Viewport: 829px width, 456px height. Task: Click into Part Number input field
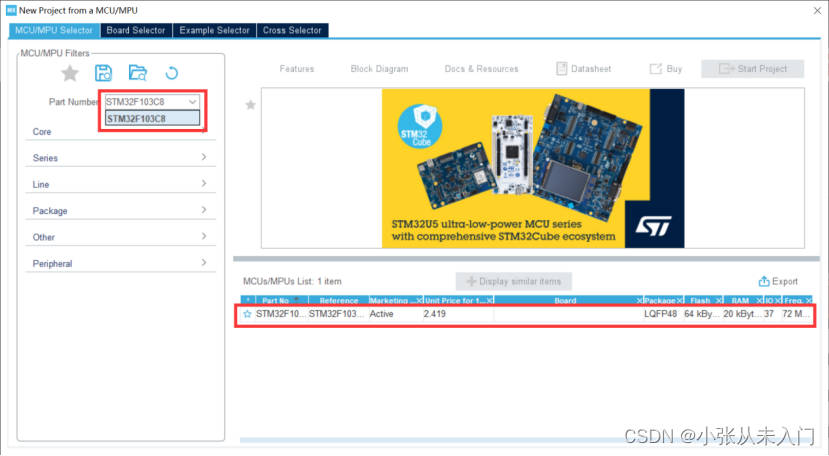pos(145,102)
